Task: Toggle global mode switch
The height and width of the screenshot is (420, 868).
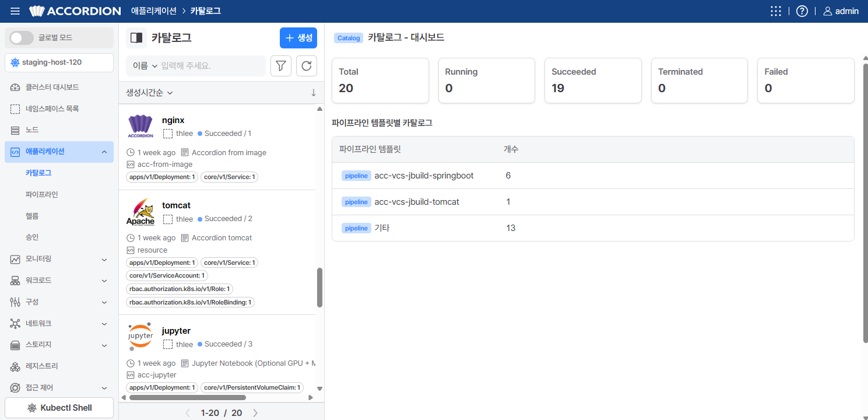Action: (22, 38)
